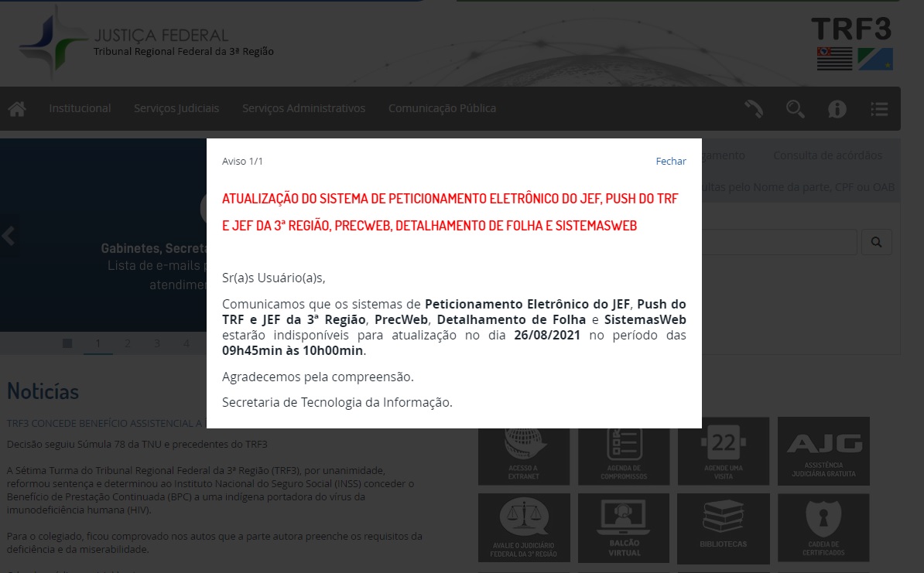Show the previous carousel slide
The width and height of the screenshot is (924, 573).
[9, 236]
